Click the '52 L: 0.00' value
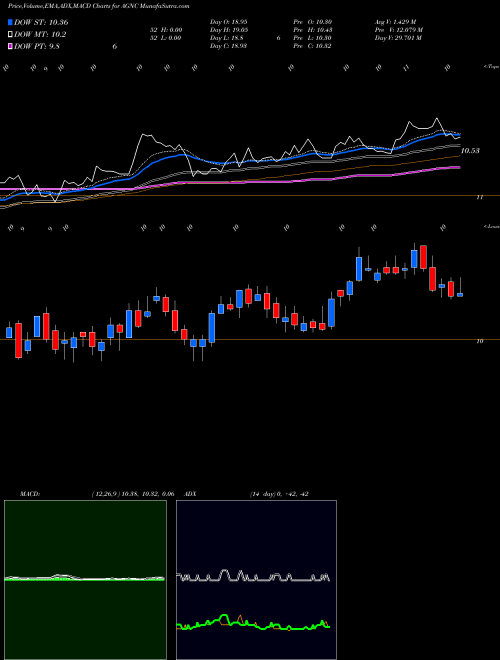500x660 pixels. pyautogui.click(x=165, y=38)
